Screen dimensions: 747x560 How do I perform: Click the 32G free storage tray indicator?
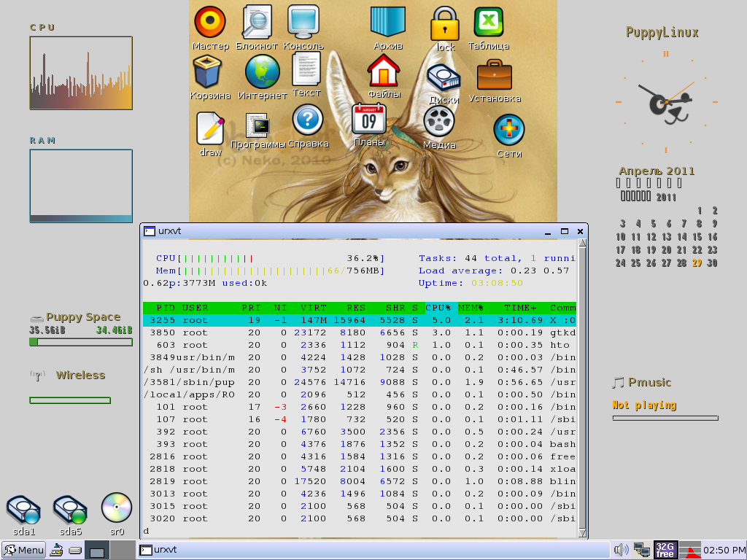tap(665, 550)
